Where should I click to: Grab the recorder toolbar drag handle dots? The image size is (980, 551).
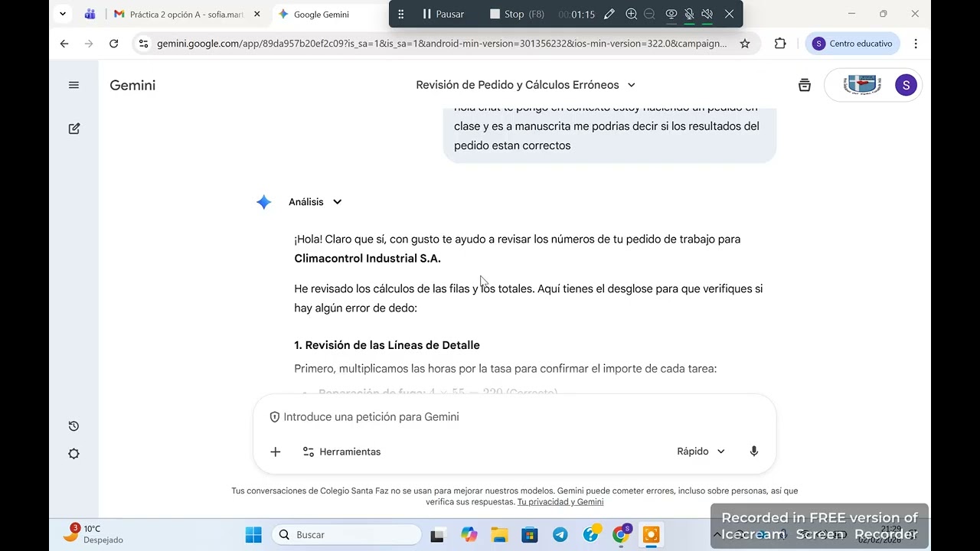tap(400, 14)
